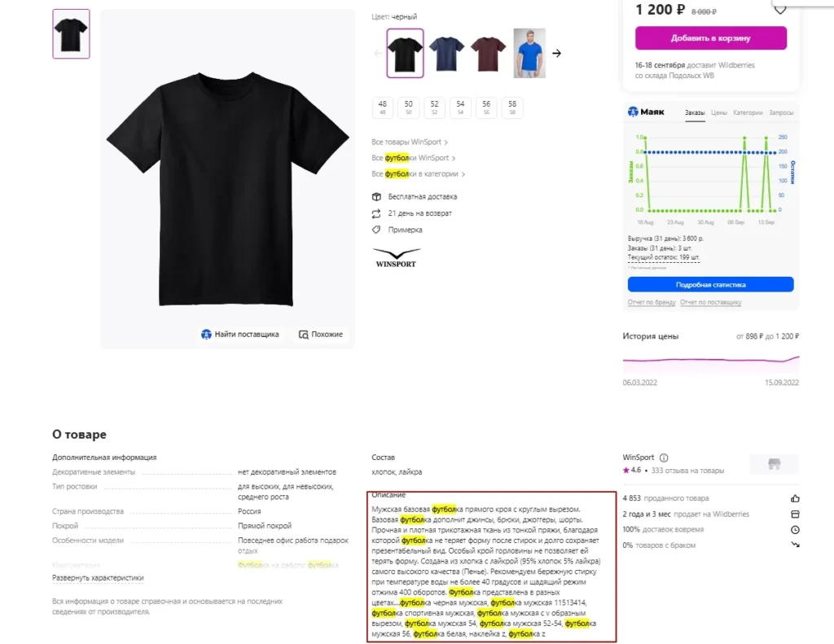
Task: Choose the dark blue t-shirt color swatch
Action: [446, 53]
